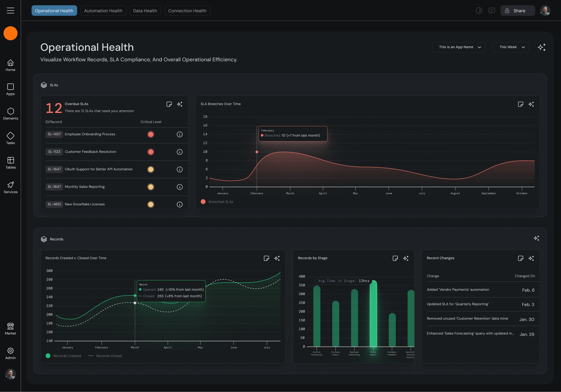Open the hamburger menu
Viewport: 561px width, 392px height.
tap(11, 11)
